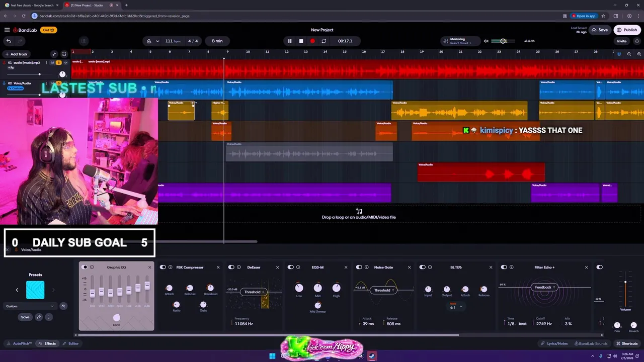
Task: Show Graphic EQ info
Action: click(92, 267)
